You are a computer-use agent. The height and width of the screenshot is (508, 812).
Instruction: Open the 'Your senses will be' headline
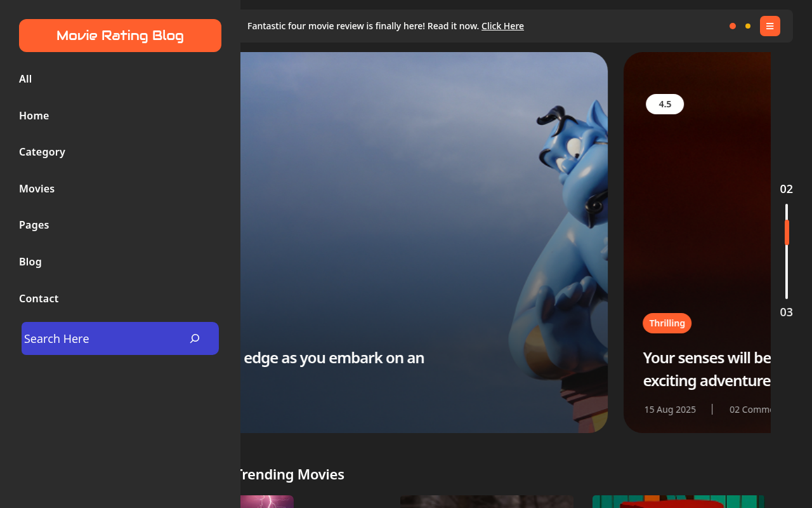click(x=707, y=369)
